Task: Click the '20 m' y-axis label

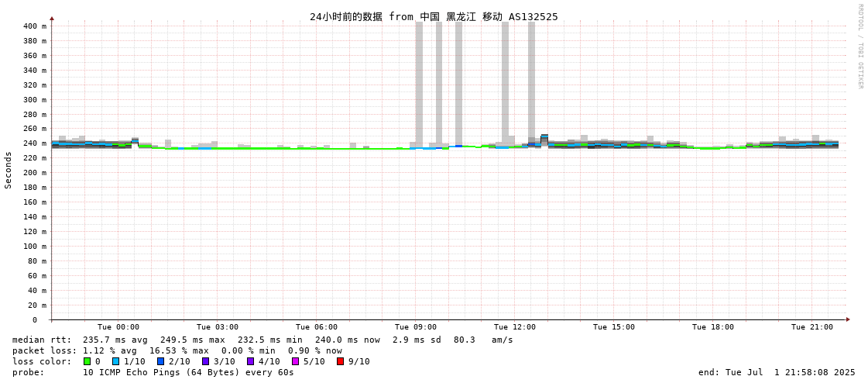Action: pyautogui.click(x=36, y=305)
